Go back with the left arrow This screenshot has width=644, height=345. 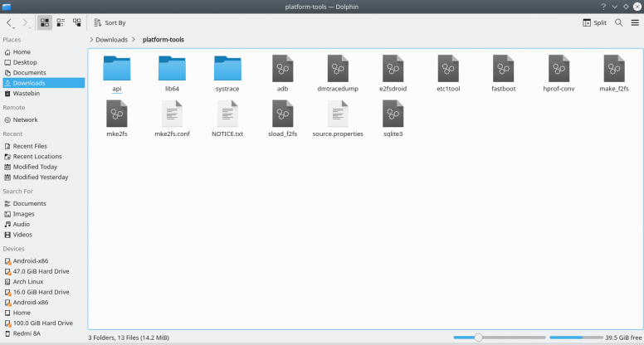click(x=9, y=23)
